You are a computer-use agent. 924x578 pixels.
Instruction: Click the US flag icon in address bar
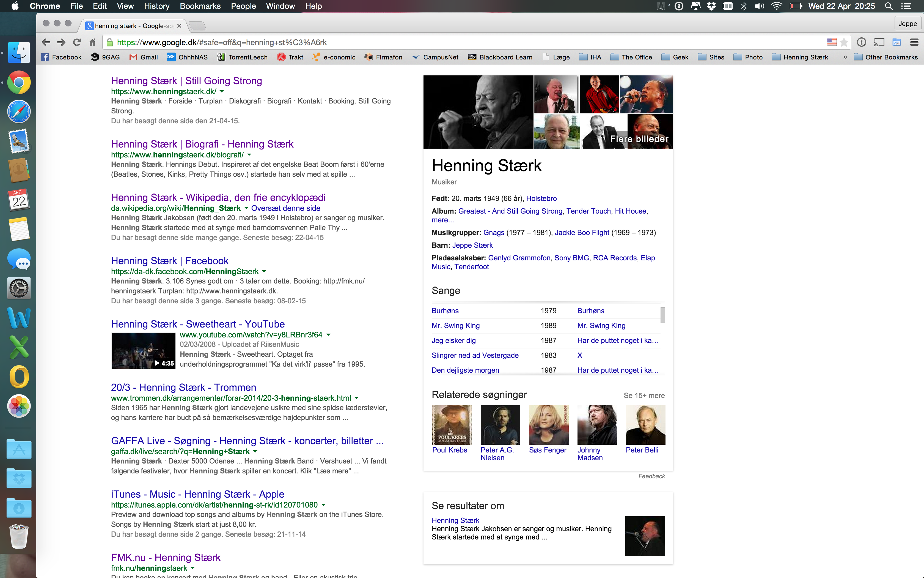832,42
